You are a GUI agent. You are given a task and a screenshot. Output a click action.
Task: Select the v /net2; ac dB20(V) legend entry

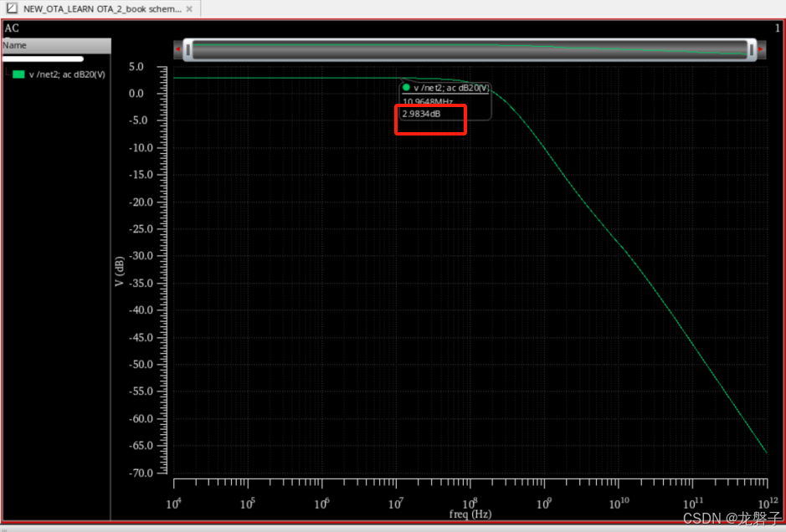(x=67, y=74)
